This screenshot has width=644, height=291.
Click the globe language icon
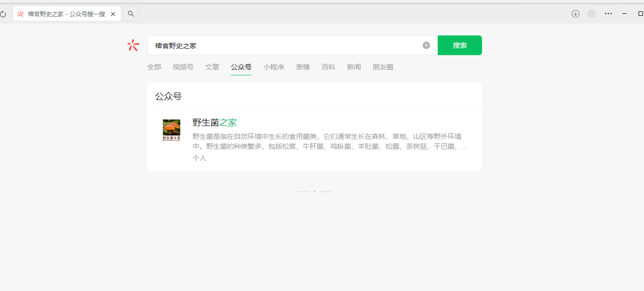click(592, 14)
